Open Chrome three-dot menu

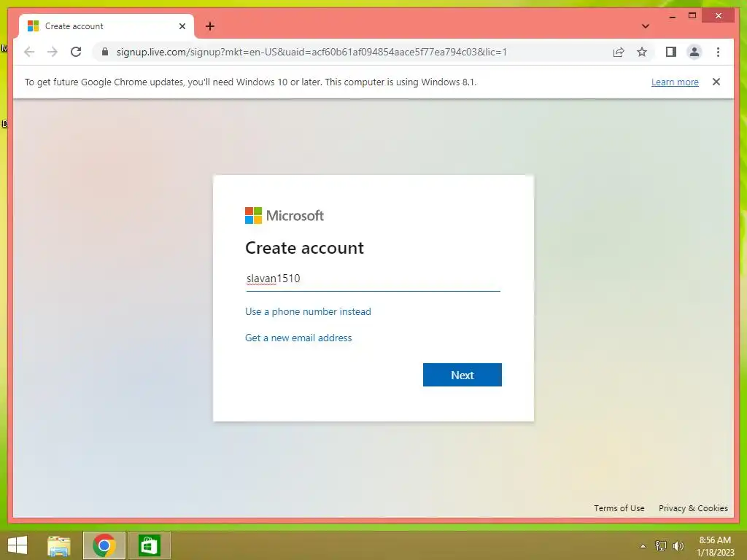pyautogui.click(x=718, y=52)
